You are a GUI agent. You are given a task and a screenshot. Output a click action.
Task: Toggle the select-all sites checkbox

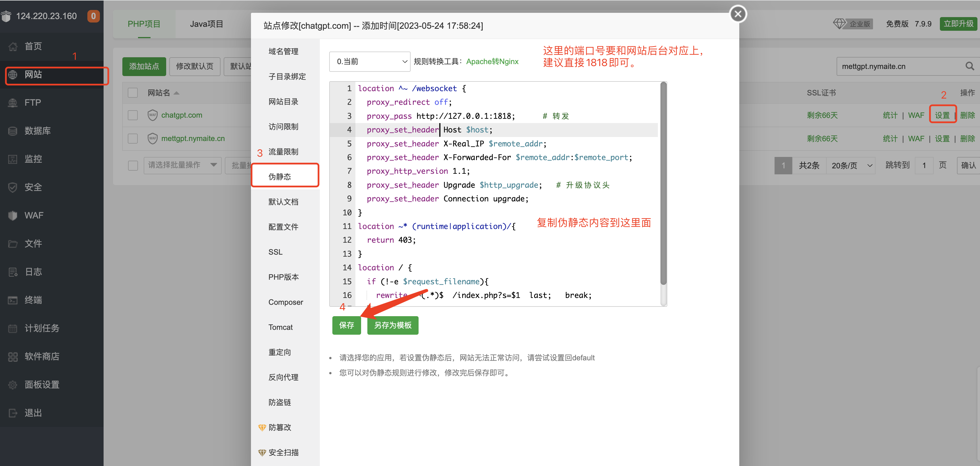[x=132, y=93]
